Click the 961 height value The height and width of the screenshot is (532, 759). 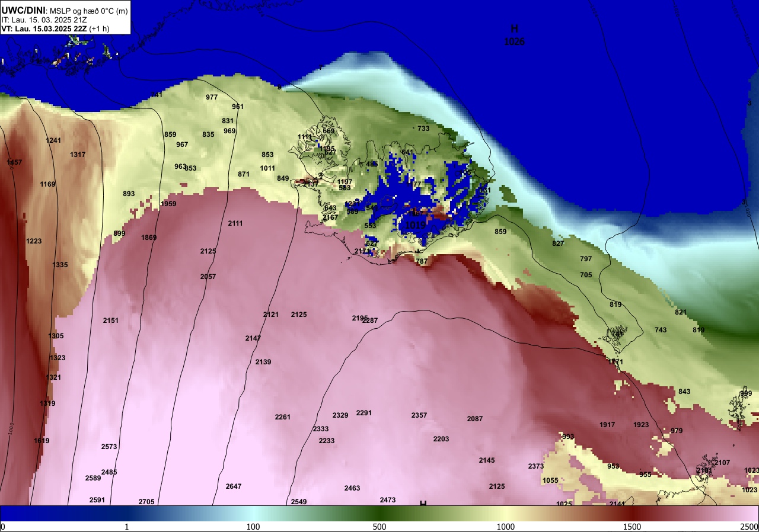(x=238, y=107)
